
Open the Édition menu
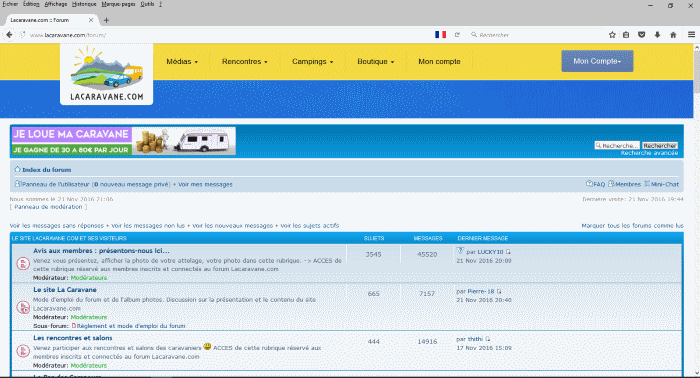(31, 4)
